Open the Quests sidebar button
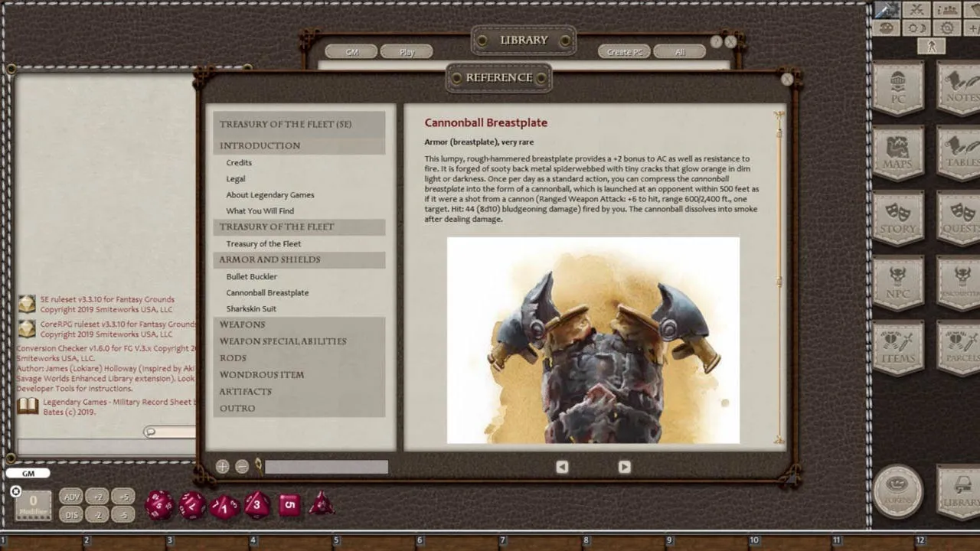This screenshot has height=551, width=980. (959, 217)
